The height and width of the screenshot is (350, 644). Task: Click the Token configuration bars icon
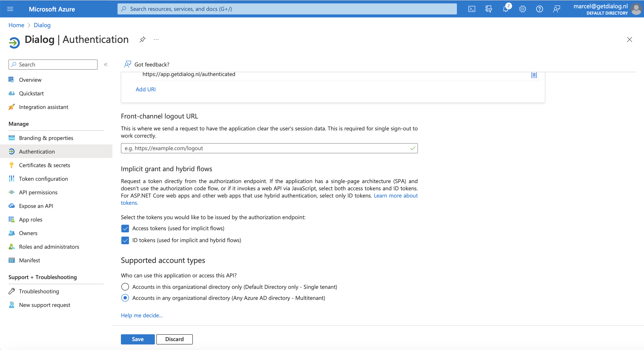click(x=11, y=179)
